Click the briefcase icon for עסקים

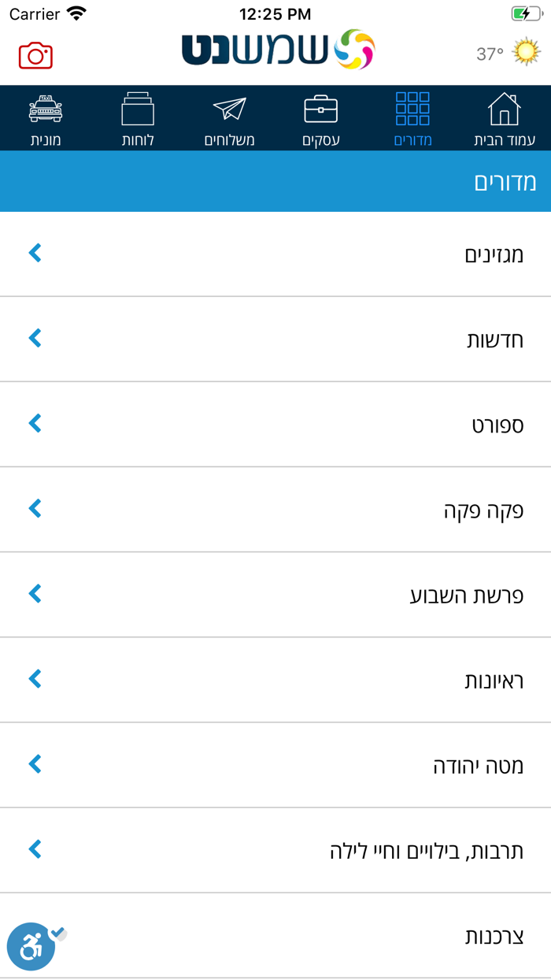tap(320, 110)
